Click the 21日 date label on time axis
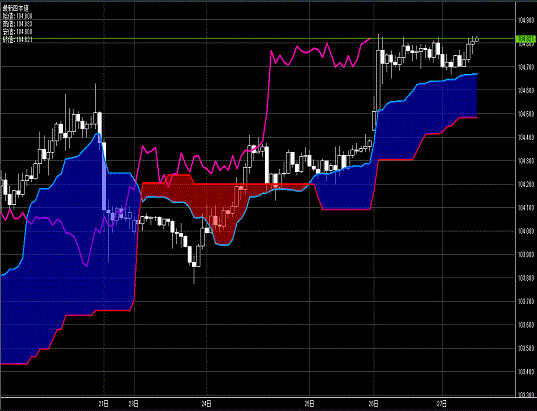 click(x=104, y=402)
